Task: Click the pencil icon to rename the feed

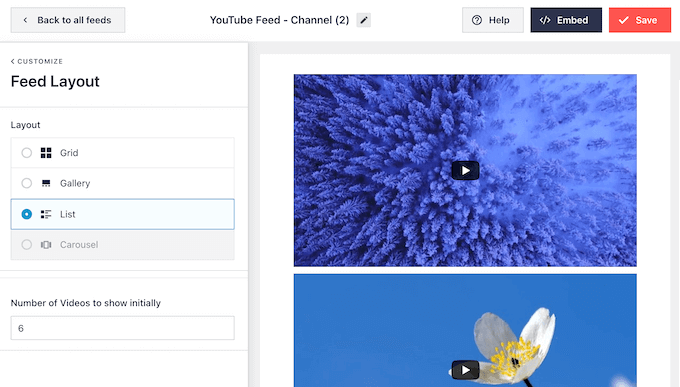Action: click(363, 20)
